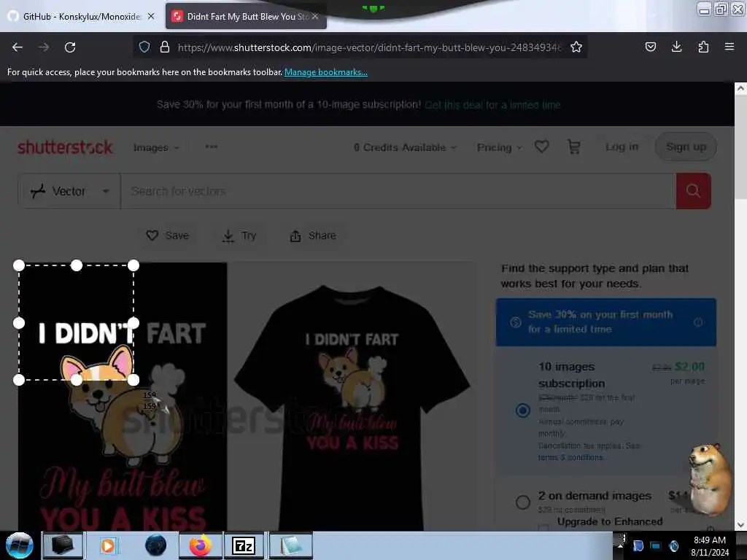This screenshot has height=560, width=747.
Task: Bookmark this page with the star icon
Action: coord(576,47)
